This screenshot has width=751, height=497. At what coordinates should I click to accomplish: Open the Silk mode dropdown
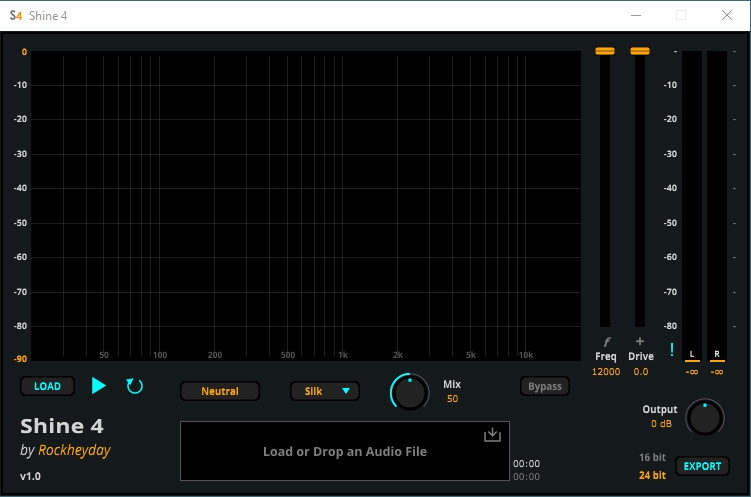click(x=325, y=391)
